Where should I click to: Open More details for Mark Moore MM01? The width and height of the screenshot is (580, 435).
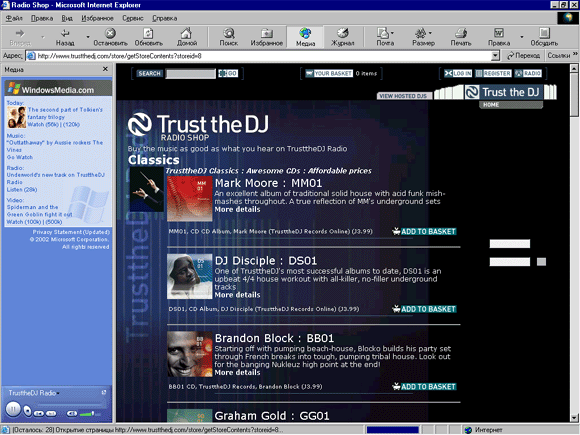point(237,209)
